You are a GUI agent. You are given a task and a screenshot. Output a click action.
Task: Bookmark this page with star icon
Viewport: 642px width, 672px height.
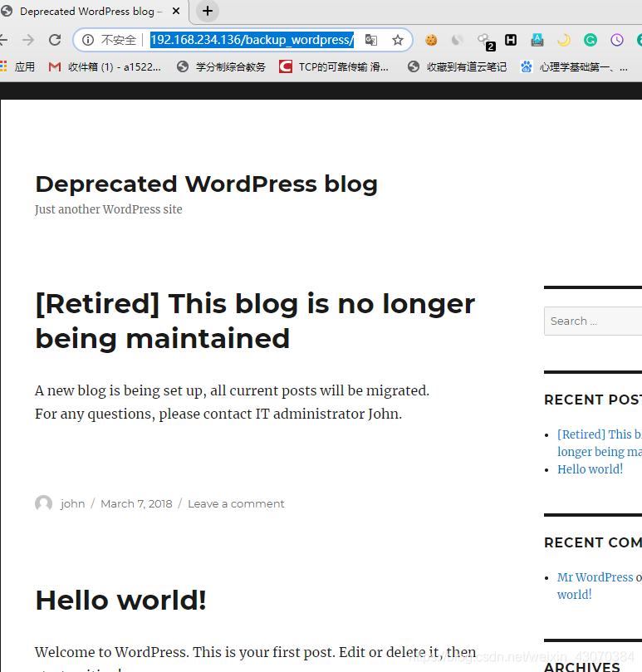(398, 40)
